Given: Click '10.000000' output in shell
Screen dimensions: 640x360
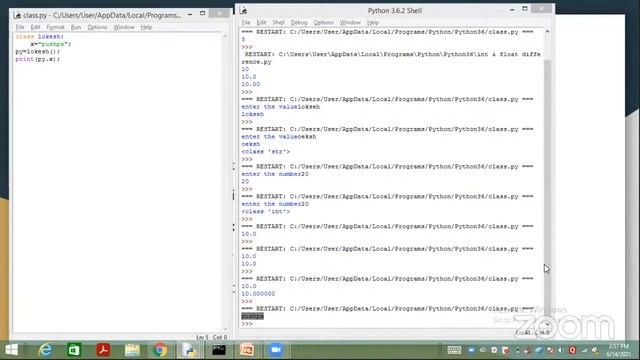Looking at the screenshot, I should 258,293.
